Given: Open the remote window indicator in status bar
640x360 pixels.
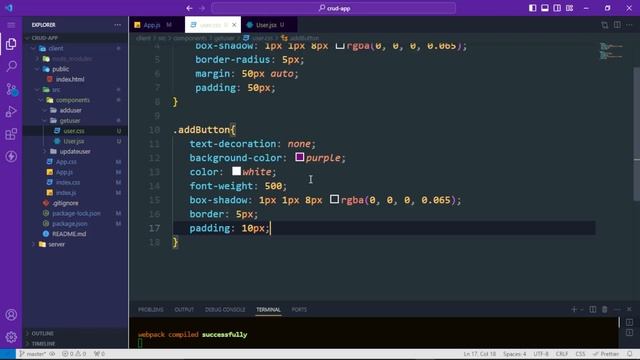Looking at the screenshot, I should coord(7,354).
